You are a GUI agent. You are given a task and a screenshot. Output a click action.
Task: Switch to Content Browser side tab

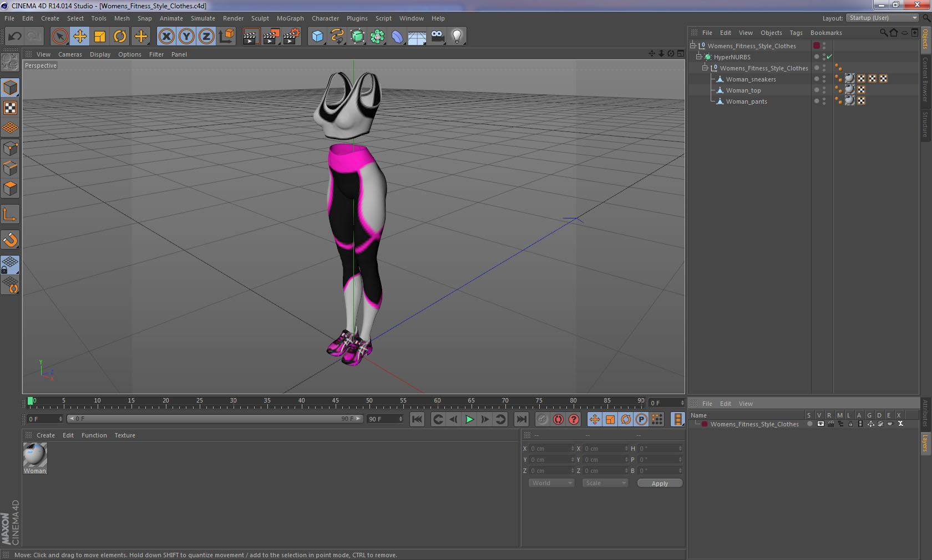click(x=925, y=79)
